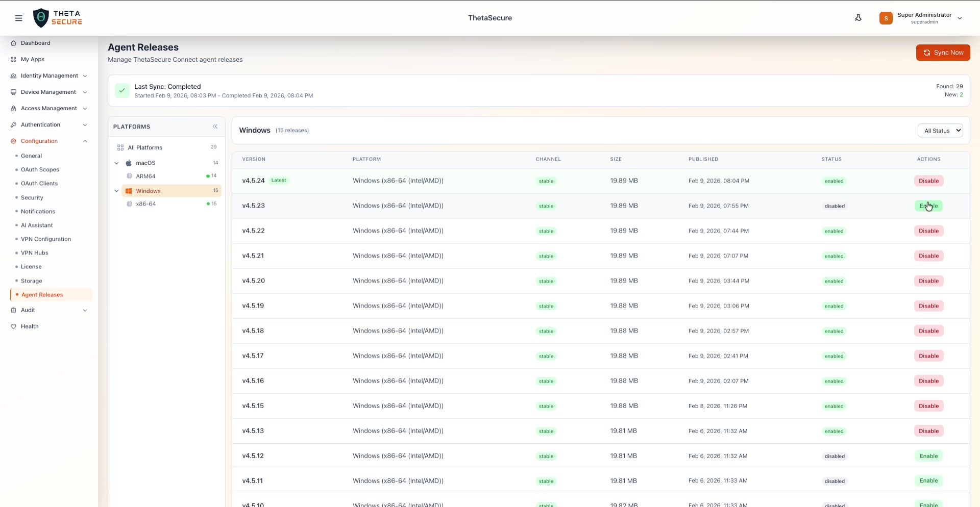This screenshot has width=980, height=507.
Task: Select Security from the Configuration menu
Action: click(32, 197)
